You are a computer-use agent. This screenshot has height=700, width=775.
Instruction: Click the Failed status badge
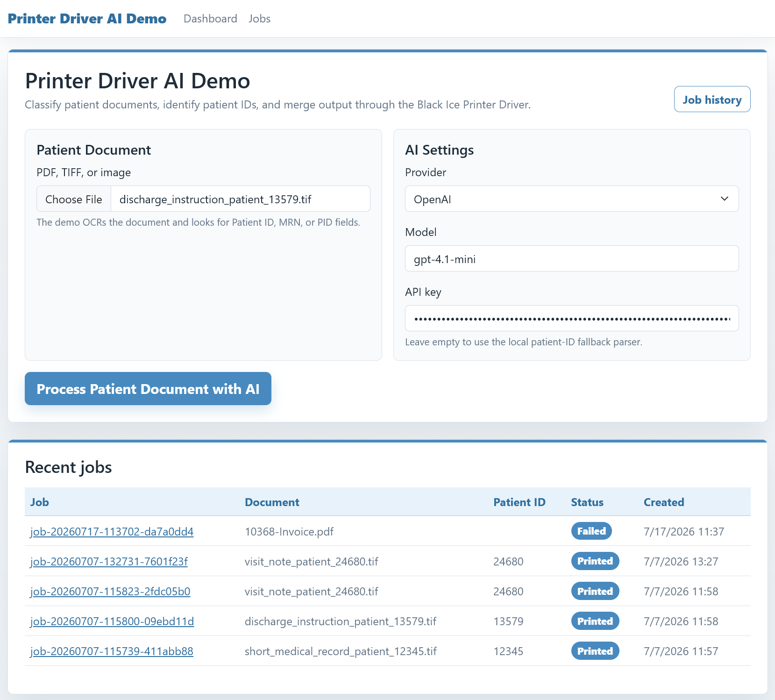(x=591, y=531)
